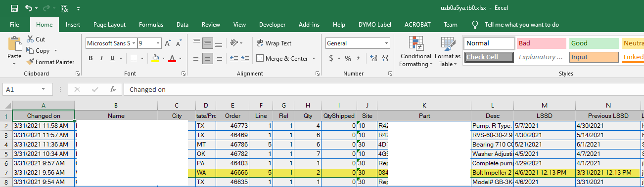Screen dimensions: 644x187
Task: Toggle Center horizontal alignment
Action: [208, 58]
